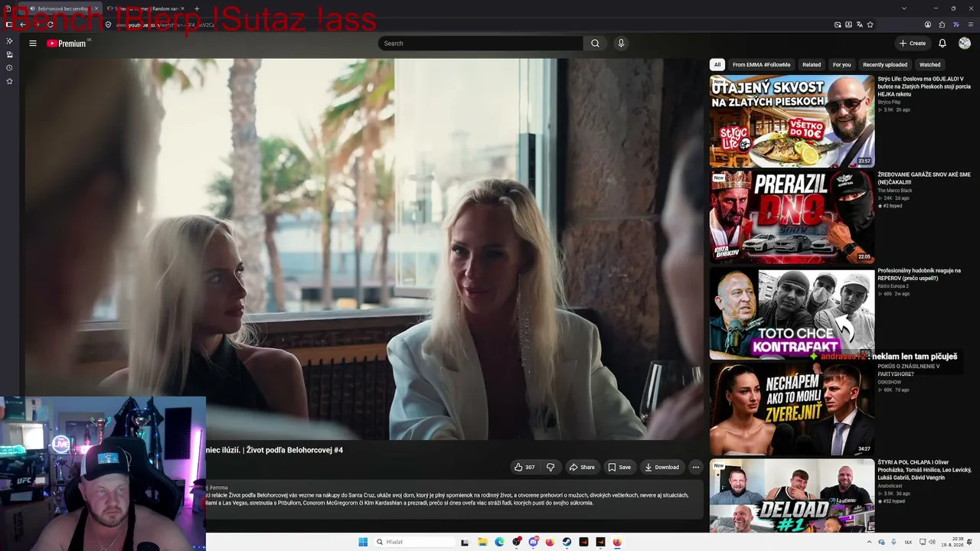Select the Watched filter chip

[929, 65]
